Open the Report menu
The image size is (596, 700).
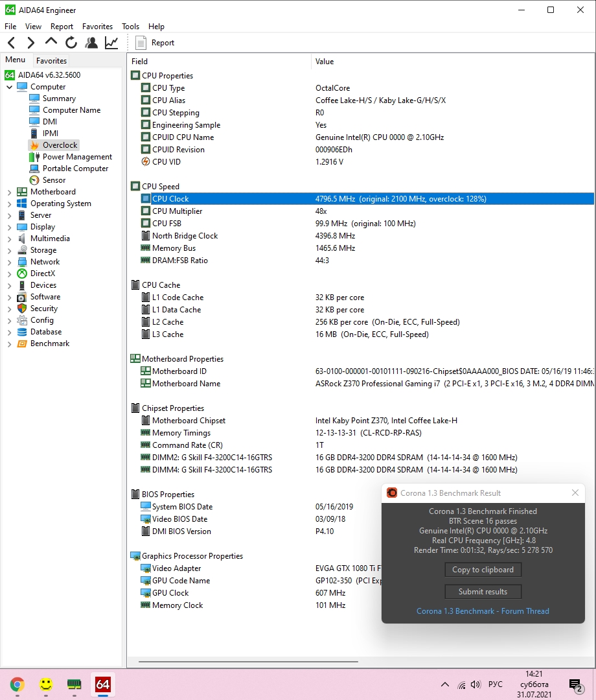click(62, 27)
